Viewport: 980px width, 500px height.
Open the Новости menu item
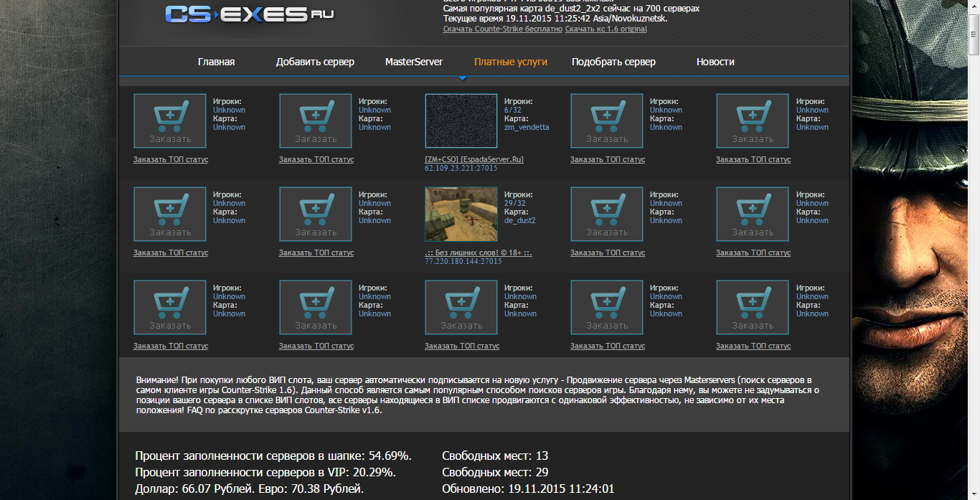coord(715,62)
